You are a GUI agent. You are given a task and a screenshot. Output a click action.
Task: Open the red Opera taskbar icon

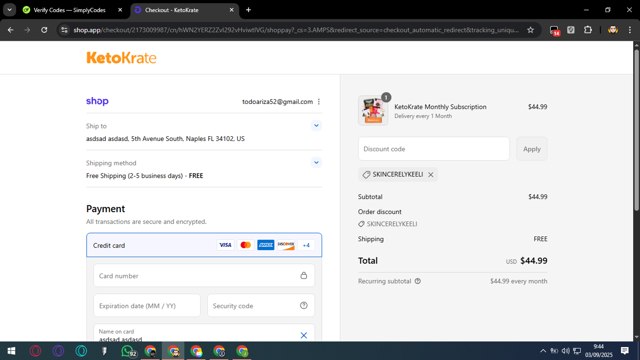point(36,351)
